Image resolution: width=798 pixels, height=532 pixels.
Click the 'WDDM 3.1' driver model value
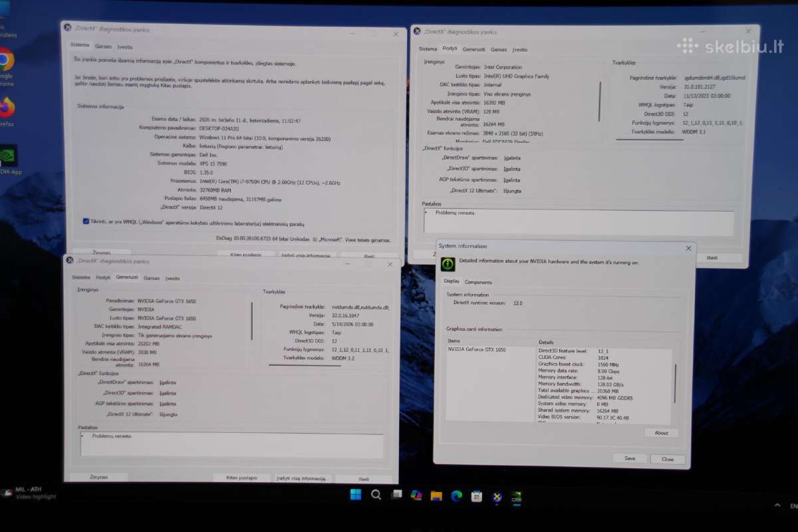[694, 132]
